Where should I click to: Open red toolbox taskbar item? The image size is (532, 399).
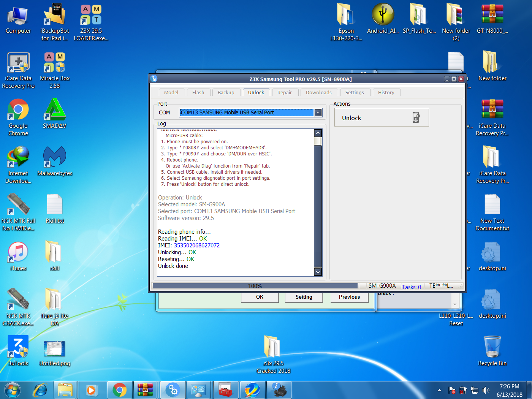[x=225, y=390]
